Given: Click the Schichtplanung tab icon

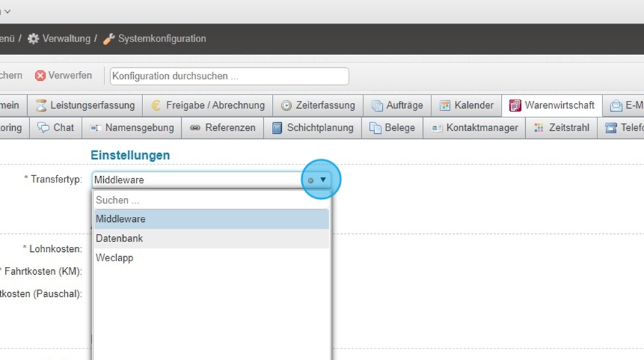Looking at the screenshot, I should click(x=277, y=128).
